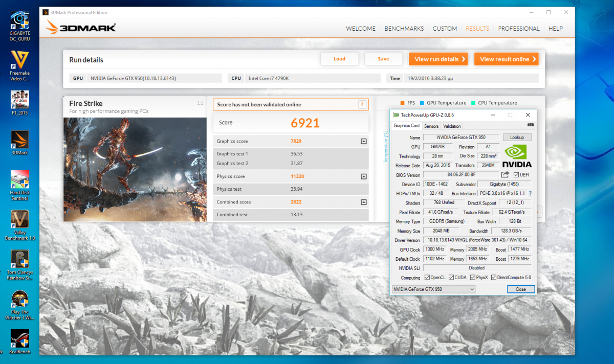Collapse the Graphics score section
This screenshot has height=364, width=614.
[363, 141]
